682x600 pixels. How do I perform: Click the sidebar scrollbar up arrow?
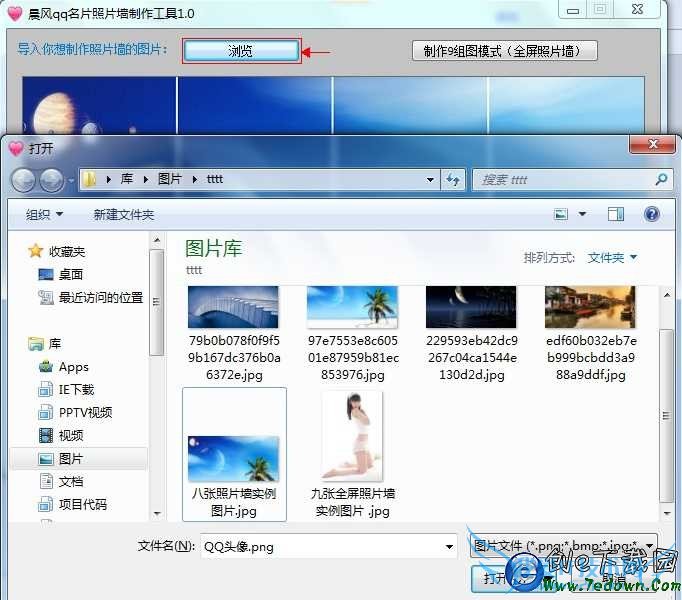[157, 240]
